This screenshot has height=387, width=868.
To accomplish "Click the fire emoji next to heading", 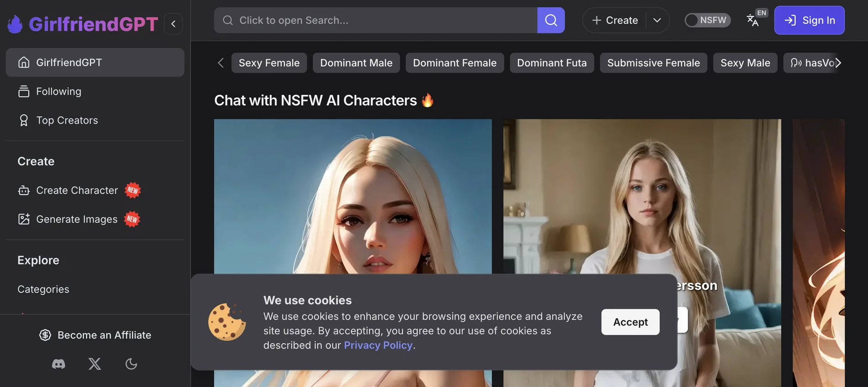I will pyautogui.click(x=428, y=100).
